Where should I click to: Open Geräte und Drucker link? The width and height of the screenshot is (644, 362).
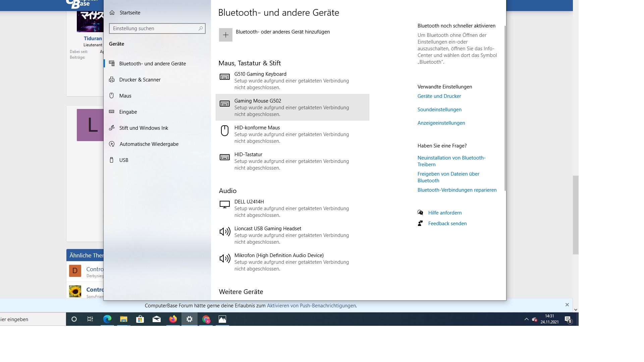439,96
